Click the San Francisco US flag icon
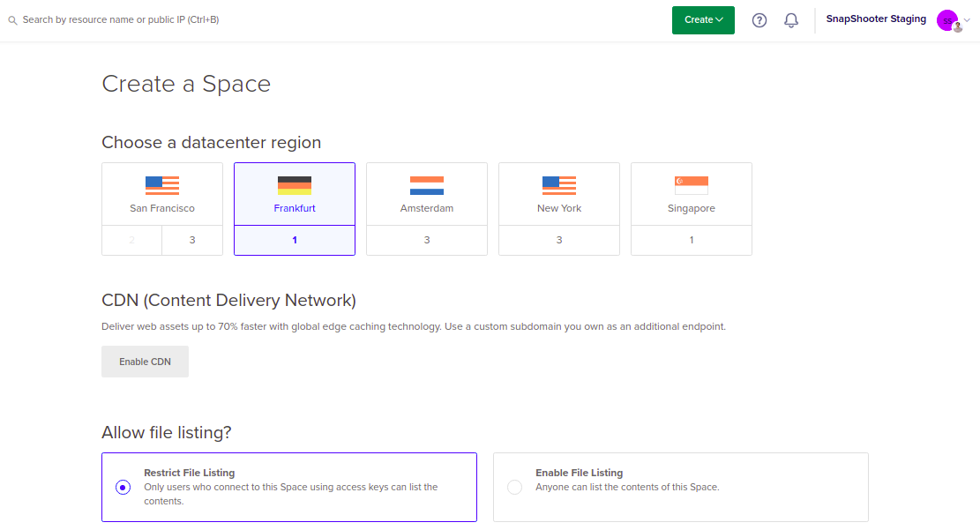Viewport: 980px width, 530px height. click(162, 185)
